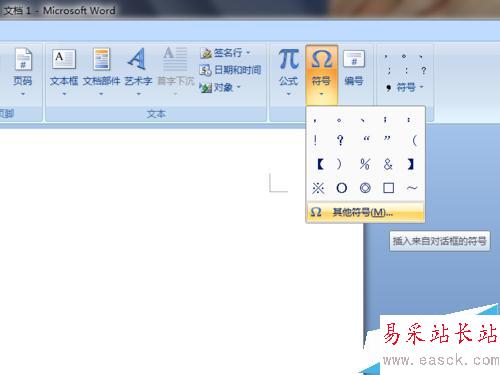Insert the 。 period from the symbol dropdown gallery
The width and height of the screenshot is (500, 375).
(x=339, y=119)
